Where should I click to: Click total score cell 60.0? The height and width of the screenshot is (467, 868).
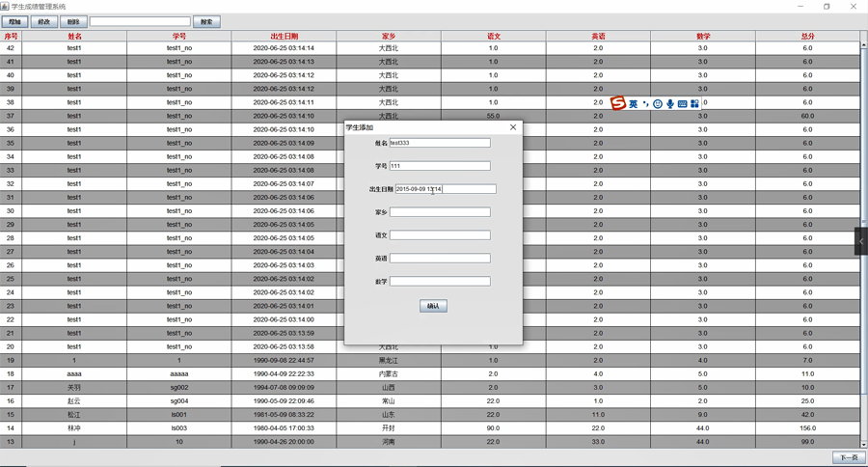point(807,116)
